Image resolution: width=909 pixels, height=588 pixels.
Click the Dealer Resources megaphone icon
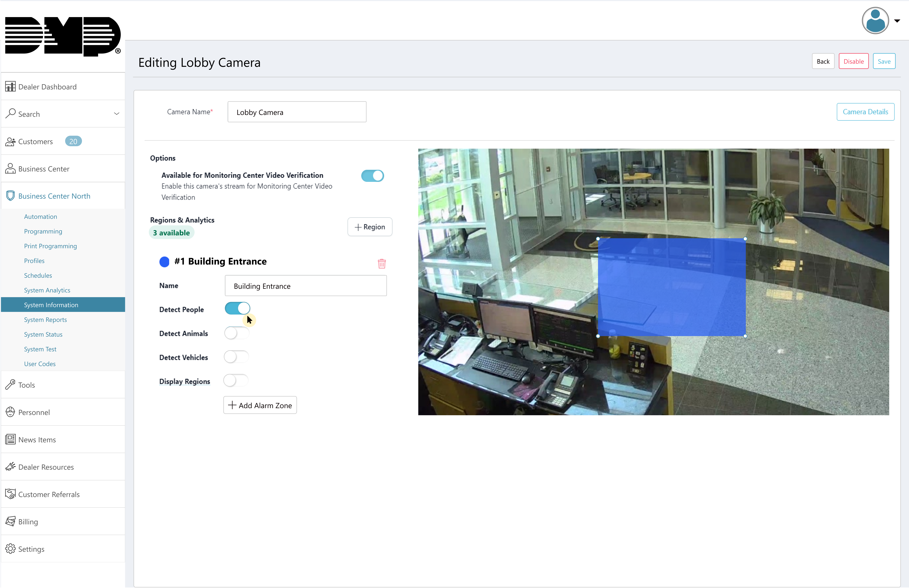coord(10,467)
